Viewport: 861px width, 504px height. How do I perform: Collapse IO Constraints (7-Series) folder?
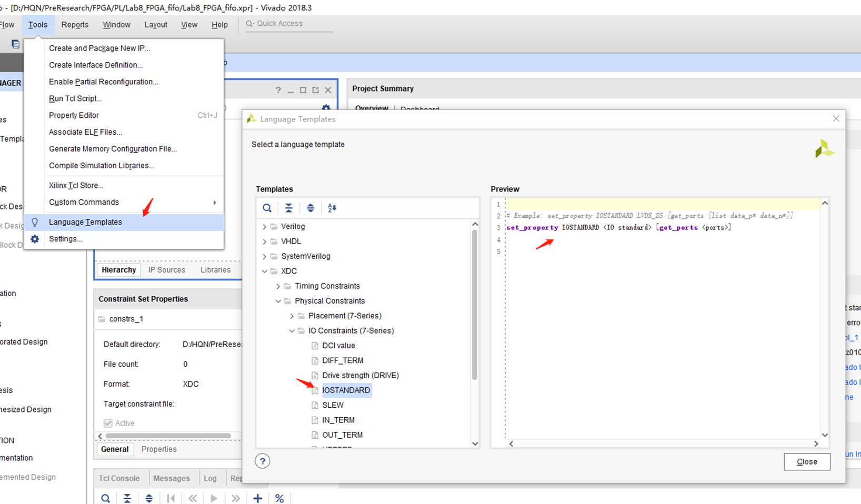coord(292,331)
